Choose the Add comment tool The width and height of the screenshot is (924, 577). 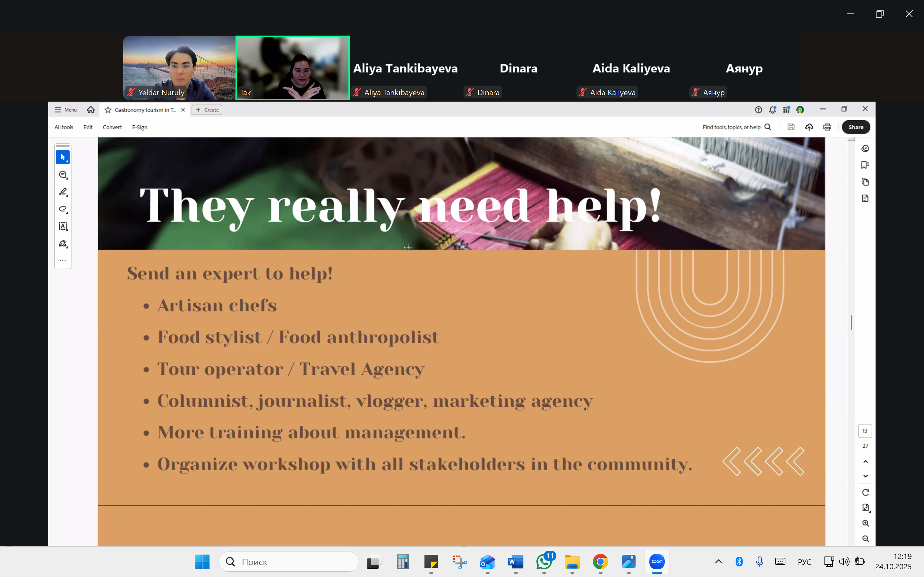click(63, 175)
